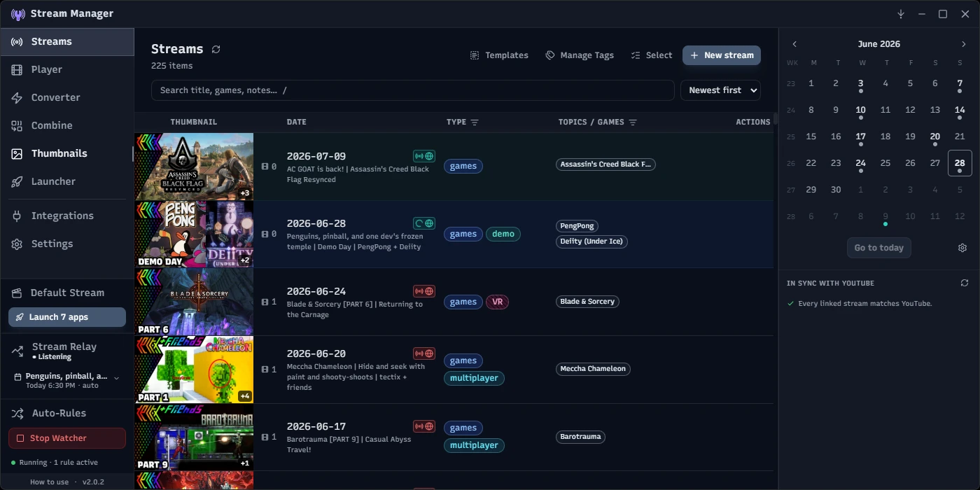Open the Launcher section
The height and width of the screenshot is (490, 980).
[67, 181]
